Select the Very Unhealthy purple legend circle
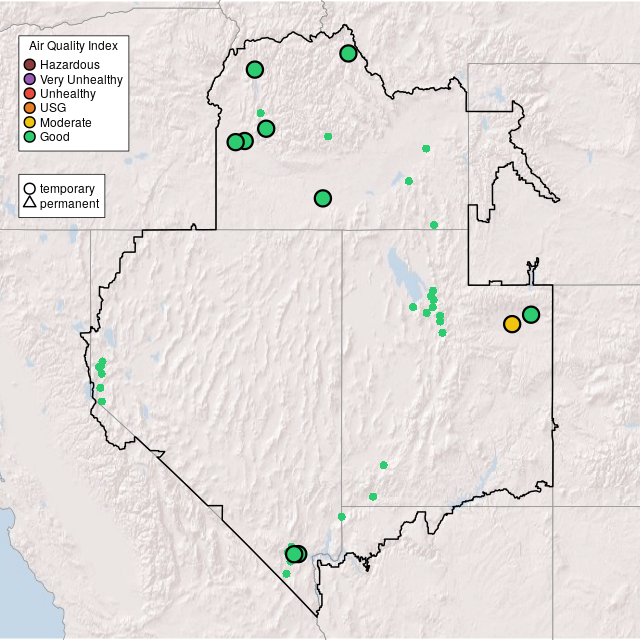The width and height of the screenshot is (640, 640). [30, 79]
